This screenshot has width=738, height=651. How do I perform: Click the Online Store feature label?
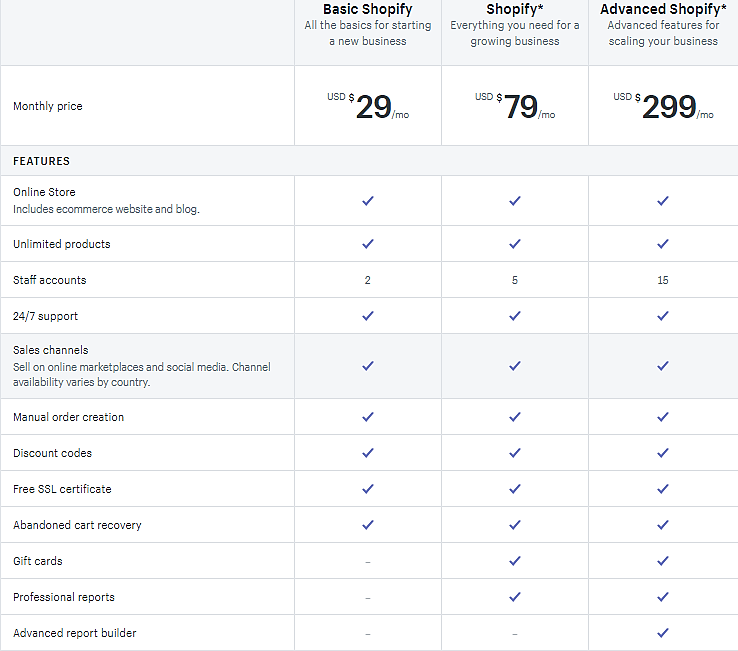click(44, 192)
